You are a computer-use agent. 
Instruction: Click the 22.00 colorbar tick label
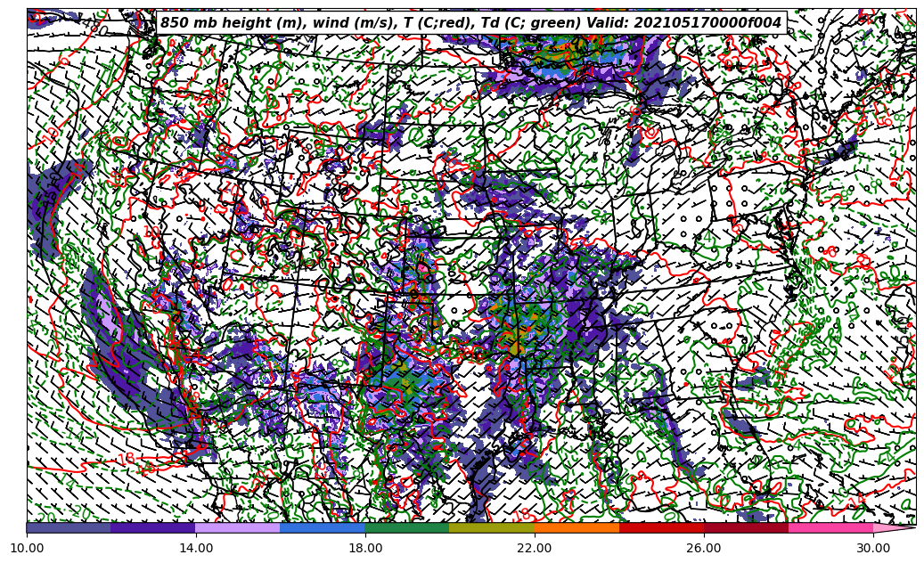535,548
